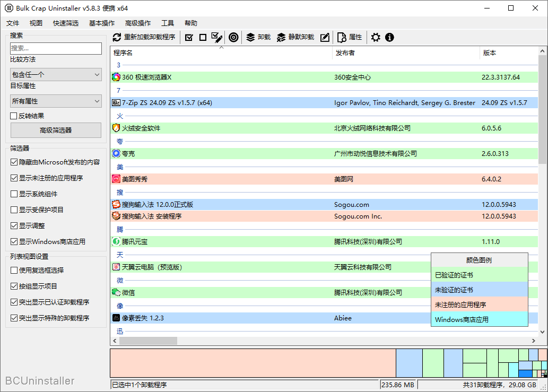This screenshot has height=392, width=548.
Task: Enable 显示系统组件 checkbox
Action: pos(14,194)
